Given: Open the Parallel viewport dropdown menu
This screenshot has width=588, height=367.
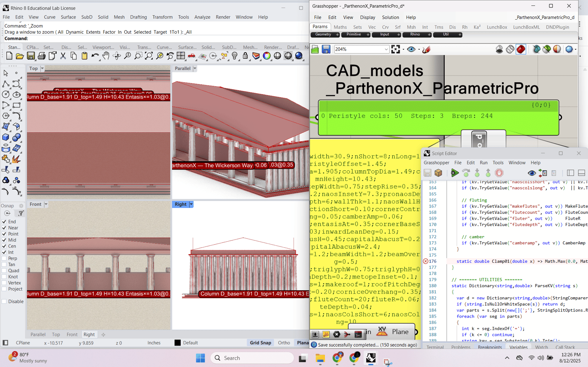Looking at the screenshot, I should pyautogui.click(x=194, y=69).
